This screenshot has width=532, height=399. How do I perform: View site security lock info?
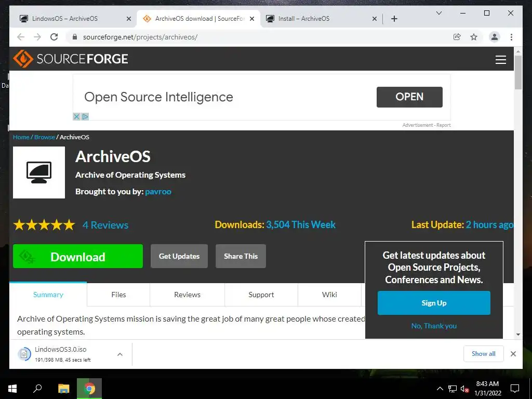click(75, 37)
